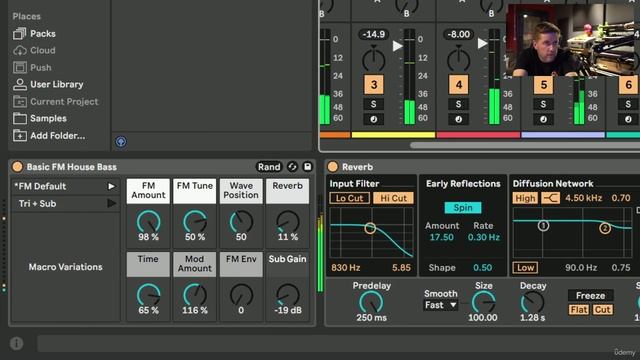Click the 4.50 kHz frequency value
The height and width of the screenshot is (360, 640).
point(583,198)
